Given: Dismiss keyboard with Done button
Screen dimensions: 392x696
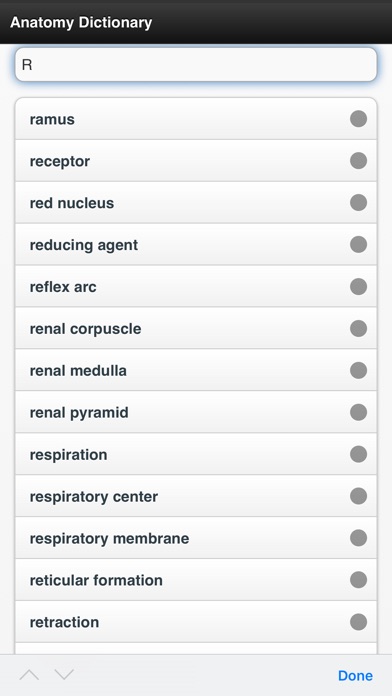Looking at the screenshot, I should [355, 676].
